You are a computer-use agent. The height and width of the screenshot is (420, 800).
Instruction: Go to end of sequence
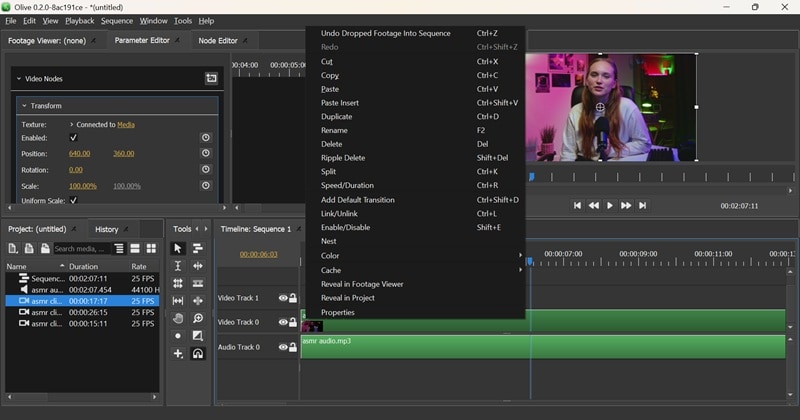pyautogui.click(x=642, y=206)
